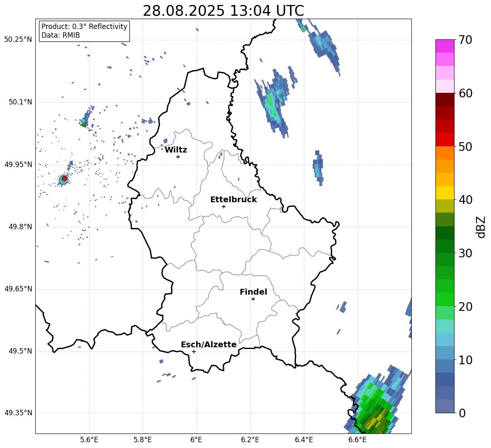Select the Esch/Alzette city label
This screenshot has width=491, height=448.
coord(209,344)
